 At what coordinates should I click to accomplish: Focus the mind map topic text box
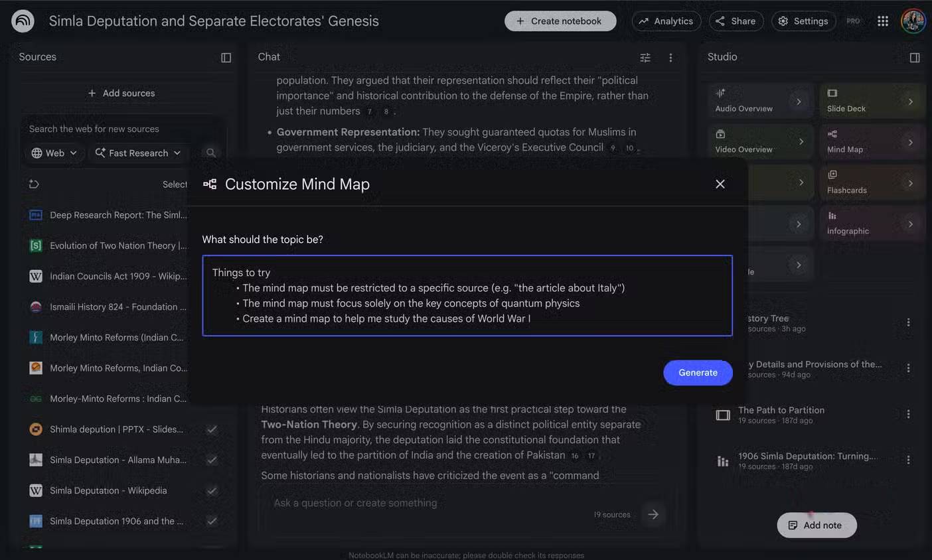(x=467, y=296)
